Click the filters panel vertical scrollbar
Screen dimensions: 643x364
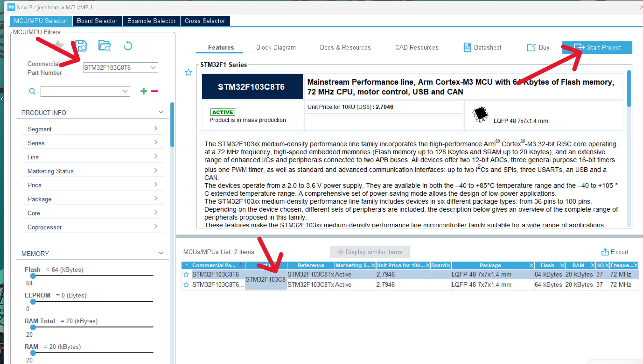172,125
